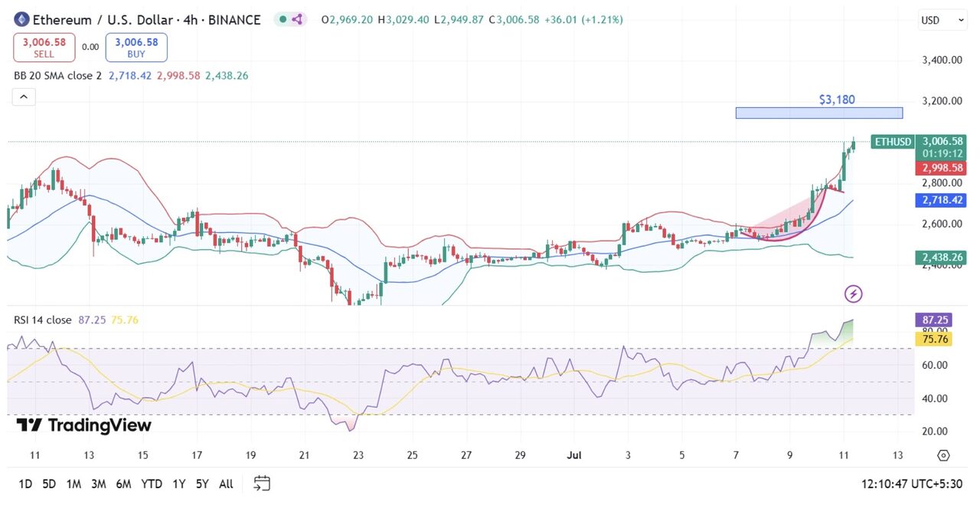Choose the 6M time range
The image size is (980, 505).
123,484
